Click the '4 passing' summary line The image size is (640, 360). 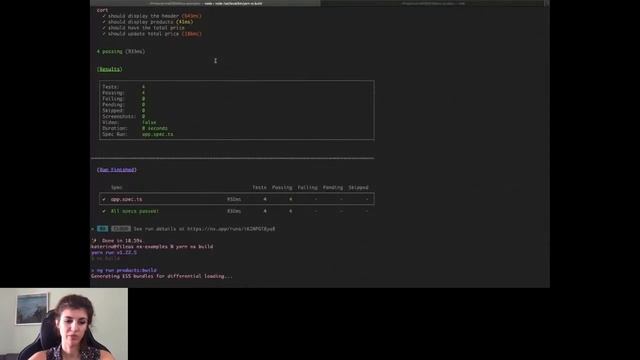(121, 51)
